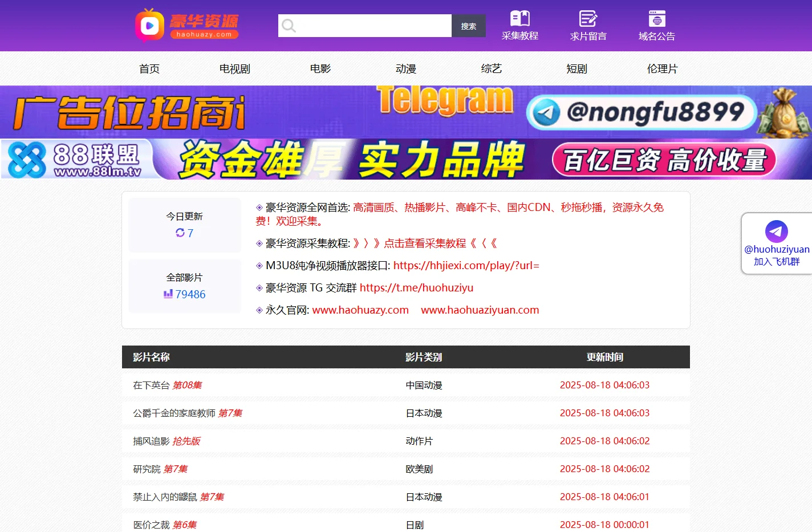Click the update time in 公爵千金的家庭教师 row
812x532 pixels.
click(604, 413)
